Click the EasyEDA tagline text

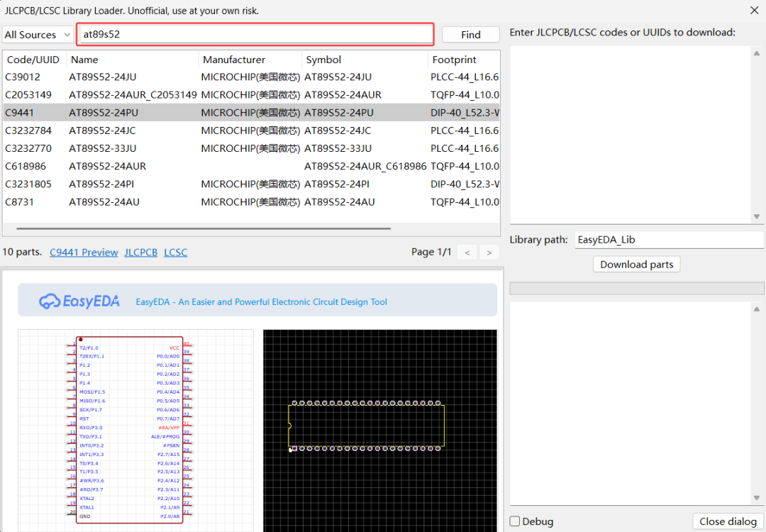tap(261, 302)
